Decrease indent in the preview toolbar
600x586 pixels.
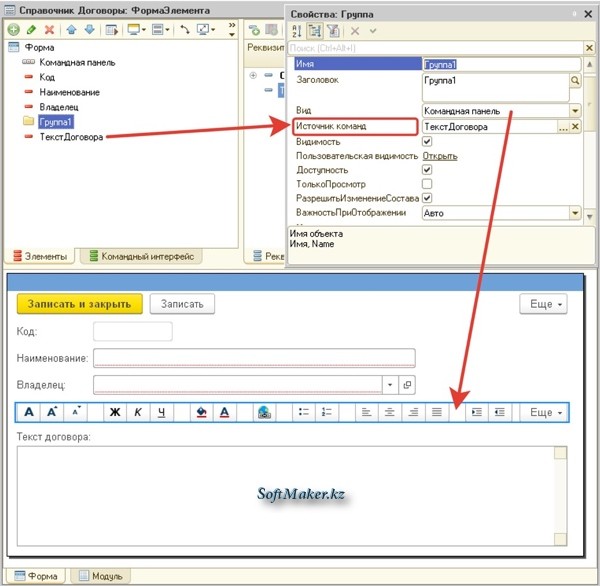pos(500,412)
